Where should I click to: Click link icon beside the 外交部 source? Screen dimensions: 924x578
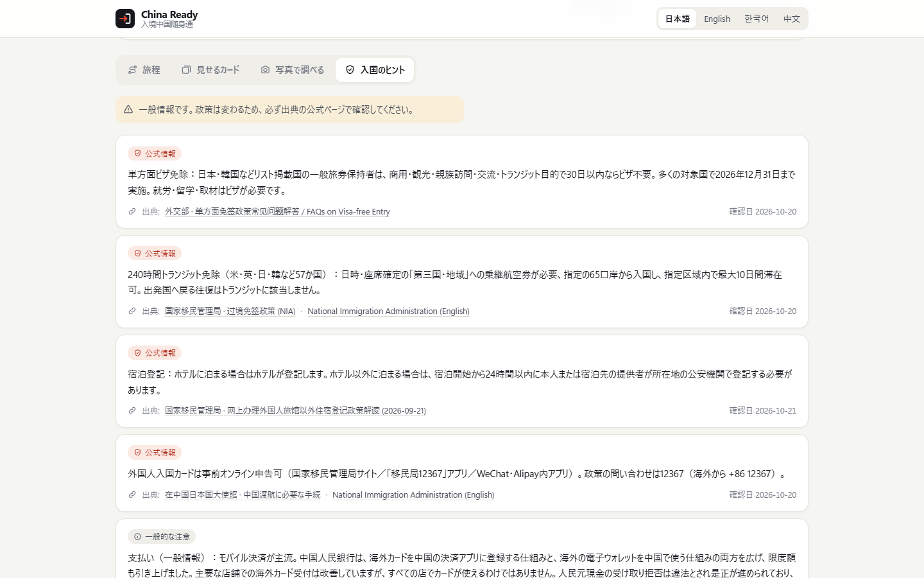(132, 211)
